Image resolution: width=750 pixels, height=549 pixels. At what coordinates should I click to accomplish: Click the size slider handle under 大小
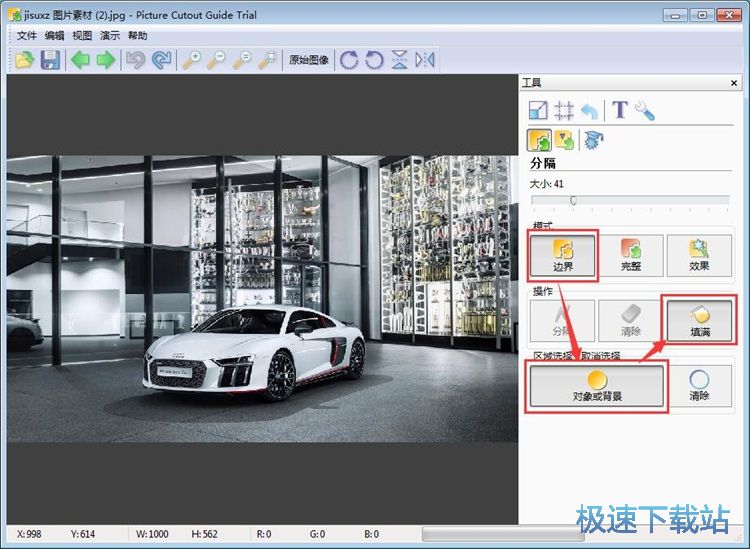[x=573, y=200]
